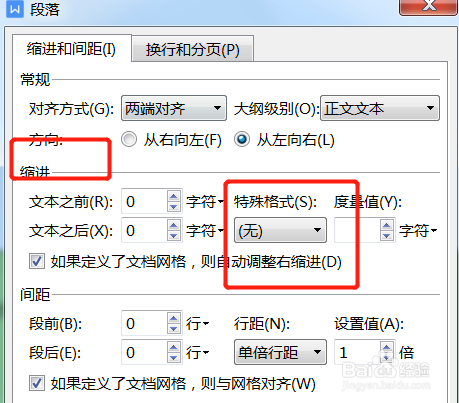This screenshot has width=459, height=403.
Task: Decrease the 度量值 measurement value
Action: tap(387, 236)
